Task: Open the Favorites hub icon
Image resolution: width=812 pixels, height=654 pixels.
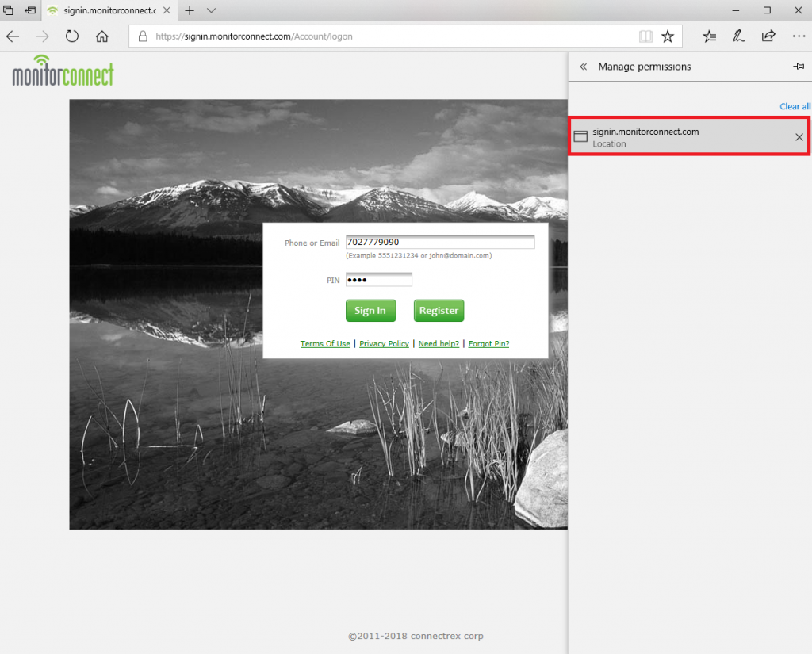Action: tap(710, 36)
